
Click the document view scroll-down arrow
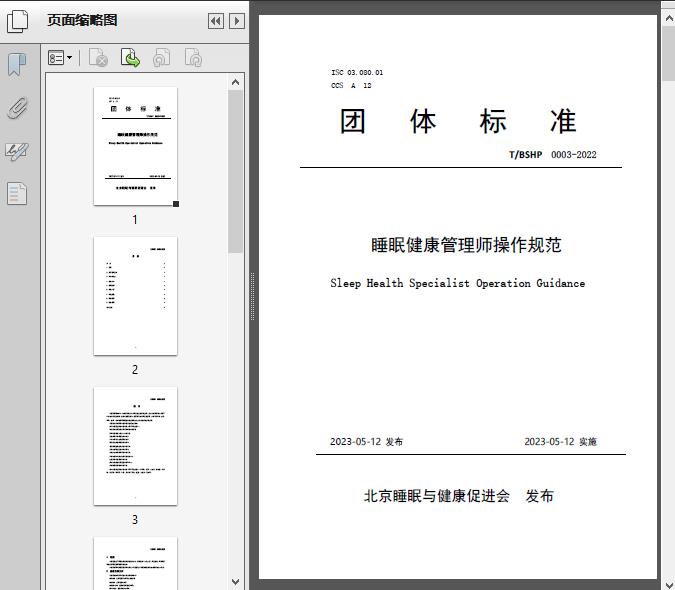click(x=669, y=584)
